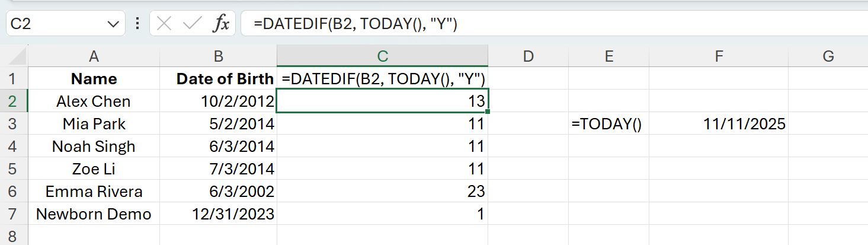The height and width of the screenshot is (245, 868).
Task: Click the Cancel X icon in formula bar
Action: pyautogui.click(x=165, y=24)
